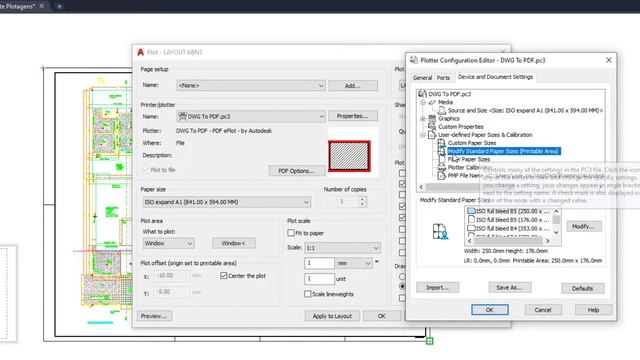
Task: Open the What to plot Window dropdown
Action: coord(189,243)
